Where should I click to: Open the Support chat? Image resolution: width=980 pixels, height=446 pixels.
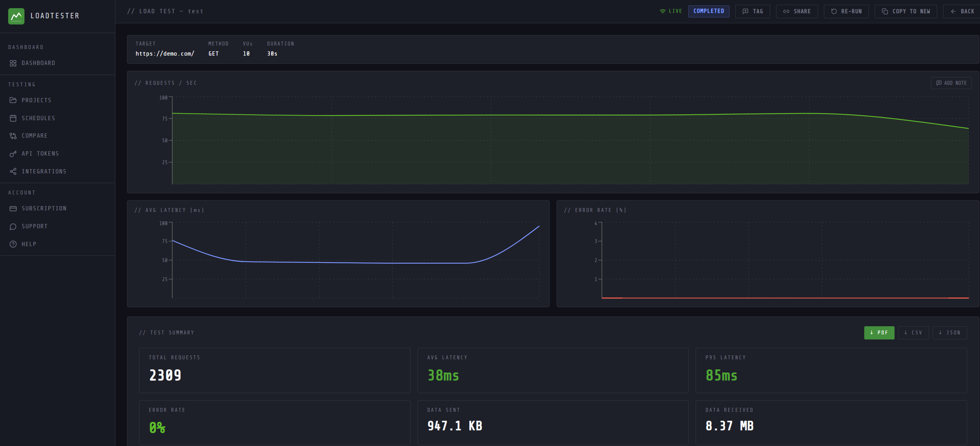point(35,226)
